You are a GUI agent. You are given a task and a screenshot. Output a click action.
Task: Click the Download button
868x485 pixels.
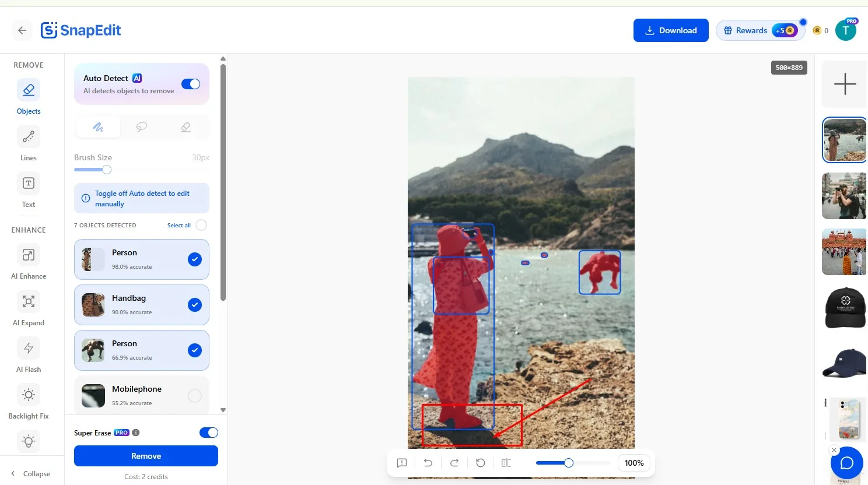[671, 30]
